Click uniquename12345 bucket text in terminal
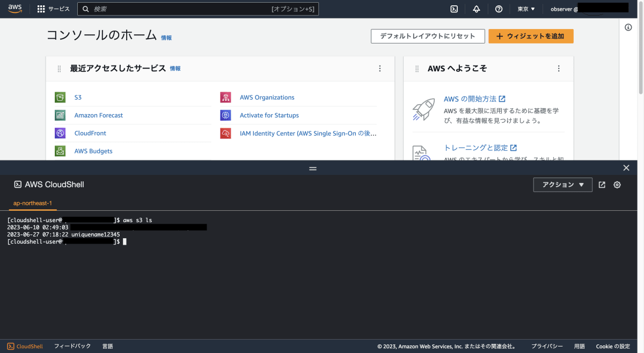The height and width of the screenshot is (353, 644). pyautogui.click(x=96, y=234)
